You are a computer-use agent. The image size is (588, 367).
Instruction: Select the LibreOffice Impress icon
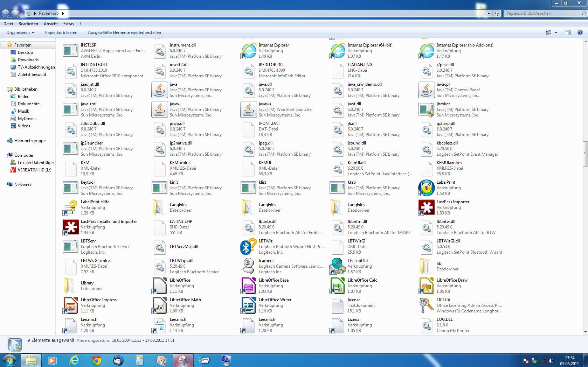click(x=70, y=305)
